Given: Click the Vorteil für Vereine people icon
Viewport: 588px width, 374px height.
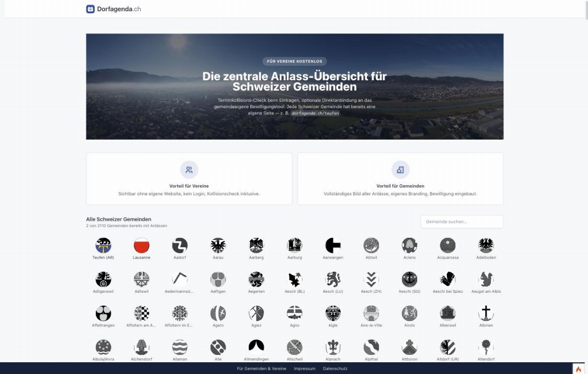Looking at the screenshot, I should (x=189, y=170).
